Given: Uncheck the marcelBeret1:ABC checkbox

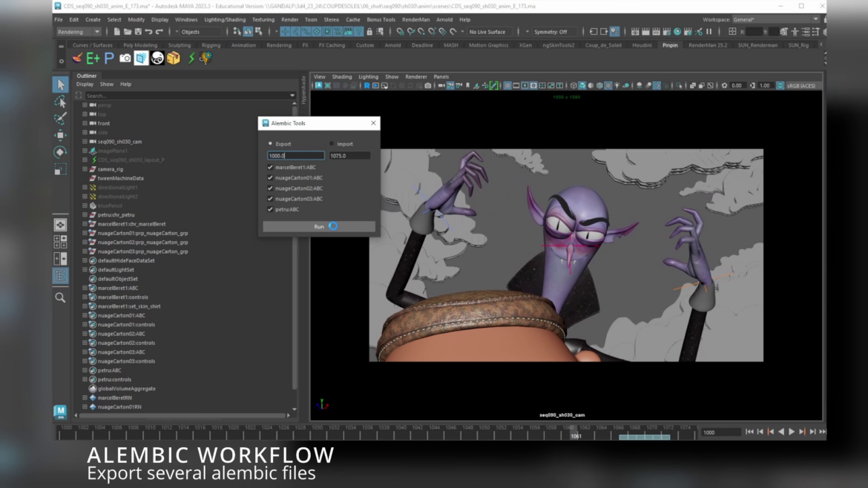Looking at the screenshot, I should click(270, 167).
